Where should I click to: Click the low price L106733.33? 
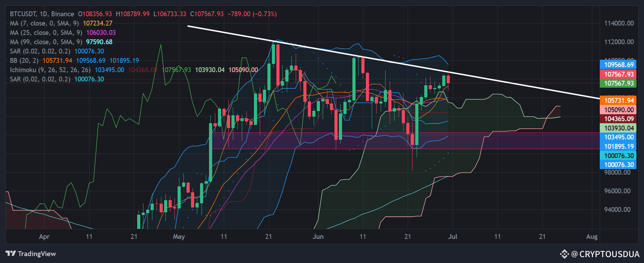point(170,14)
